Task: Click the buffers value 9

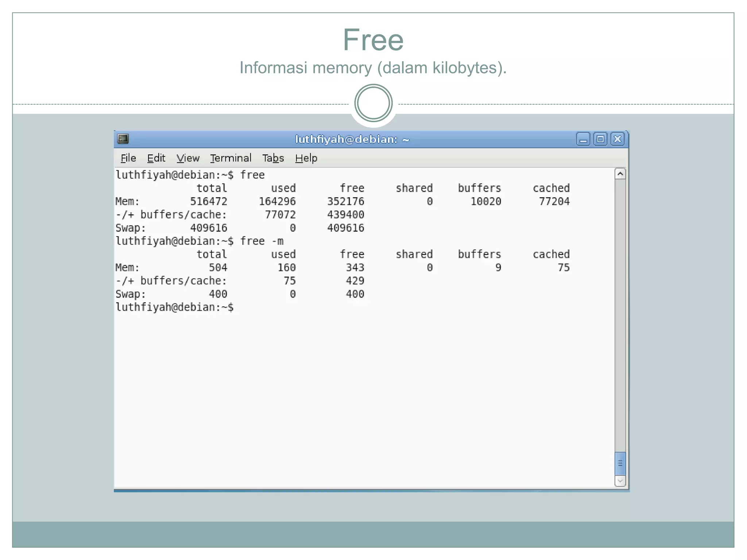Action: 498,268
